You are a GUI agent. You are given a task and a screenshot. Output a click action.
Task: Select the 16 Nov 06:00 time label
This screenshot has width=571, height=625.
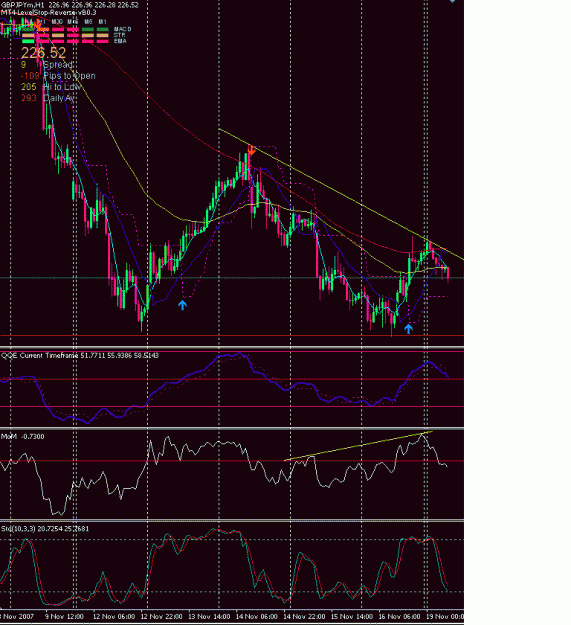pos(399,617)
